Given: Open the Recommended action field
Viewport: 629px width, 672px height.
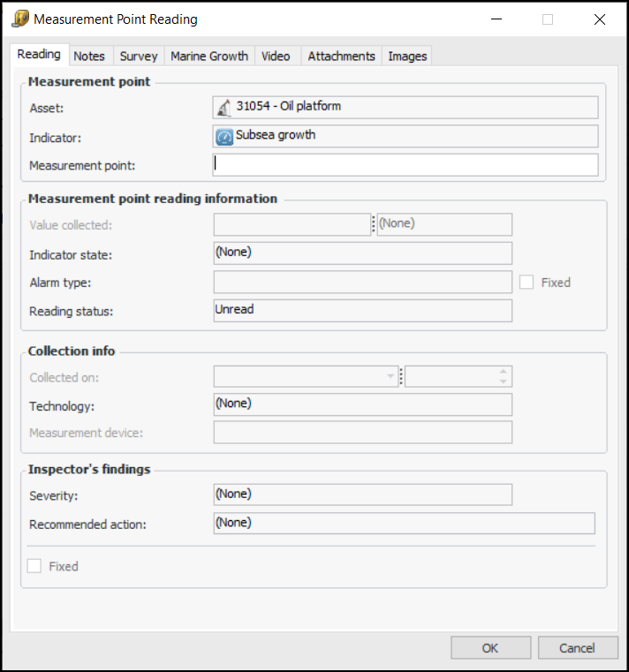Looking at the screenshot, I should [404, 524].
